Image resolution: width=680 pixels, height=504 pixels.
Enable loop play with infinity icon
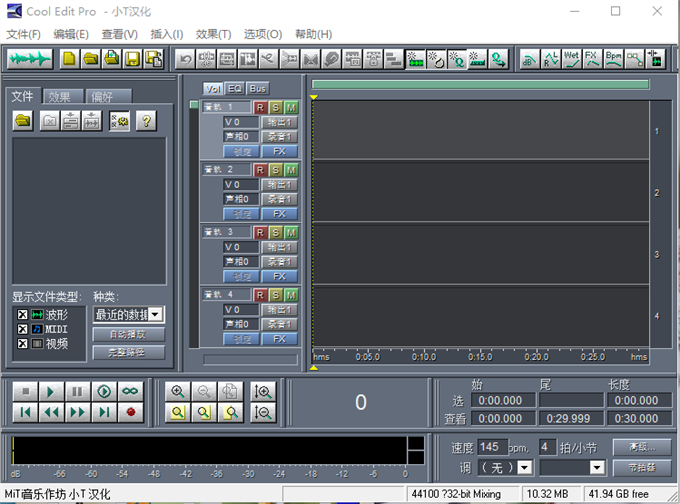tap(130, 391)
